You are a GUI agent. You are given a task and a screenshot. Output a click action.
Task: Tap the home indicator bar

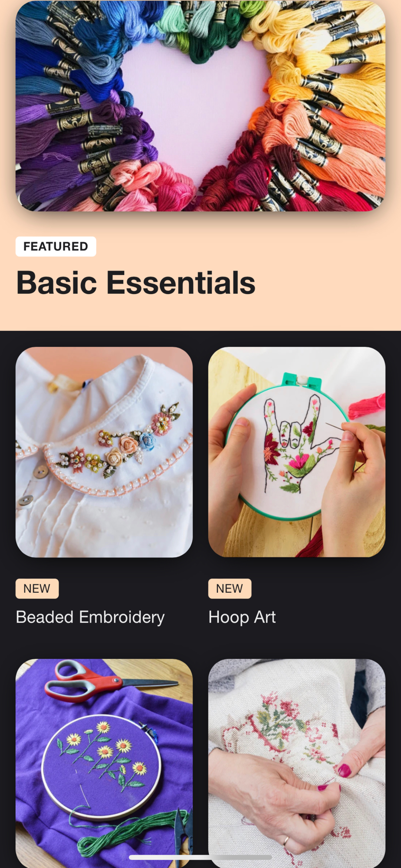pyautogui.click(x=200, y=857)
